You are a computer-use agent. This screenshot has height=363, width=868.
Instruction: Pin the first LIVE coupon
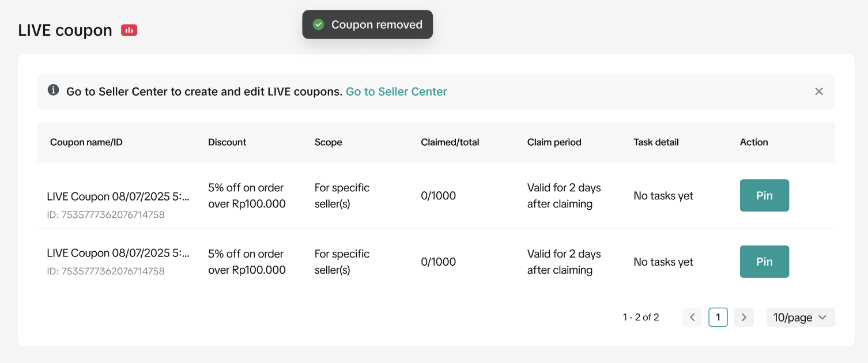(764, 196)
